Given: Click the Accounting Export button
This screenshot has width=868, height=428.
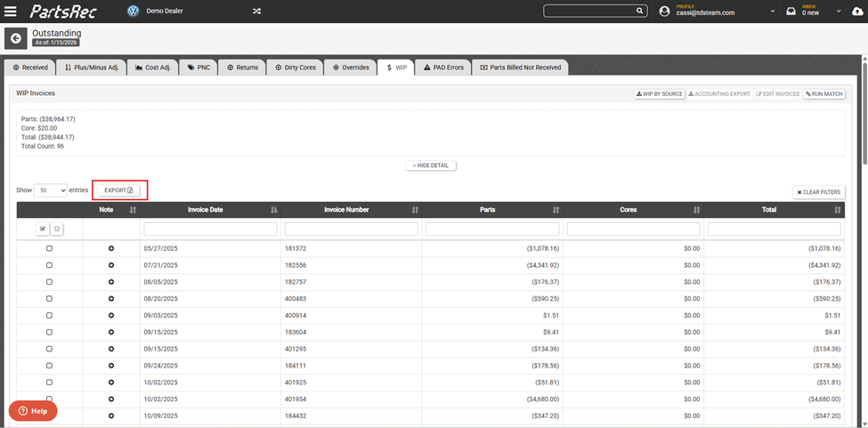Looking at the screenshot, I should [719, 94].
